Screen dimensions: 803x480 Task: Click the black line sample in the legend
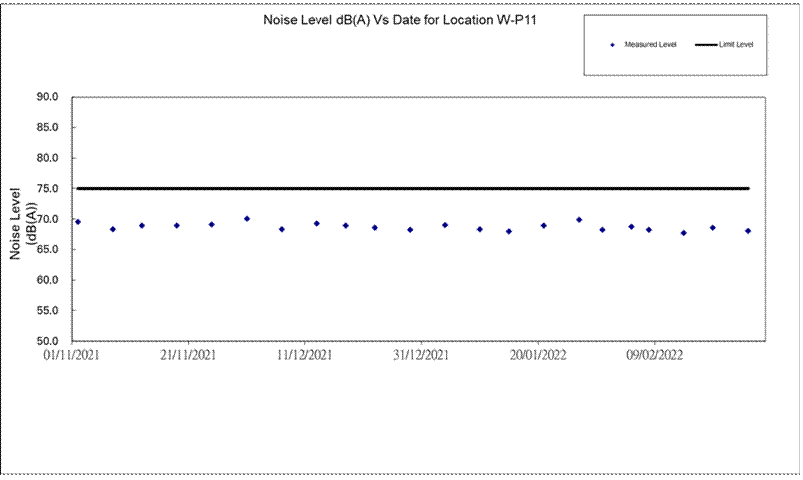(x=704, y=45)
